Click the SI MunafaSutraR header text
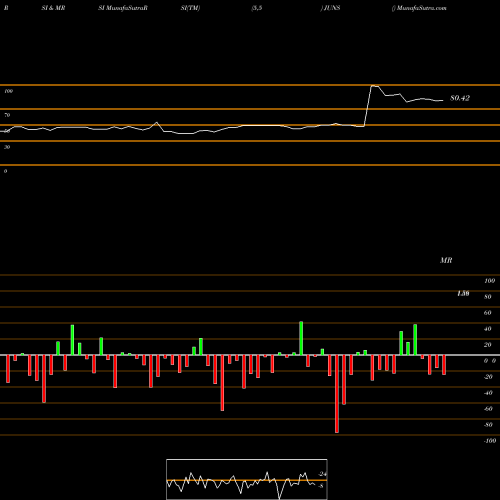The height and width of the screenshot is (500, 500). [123, 8]
